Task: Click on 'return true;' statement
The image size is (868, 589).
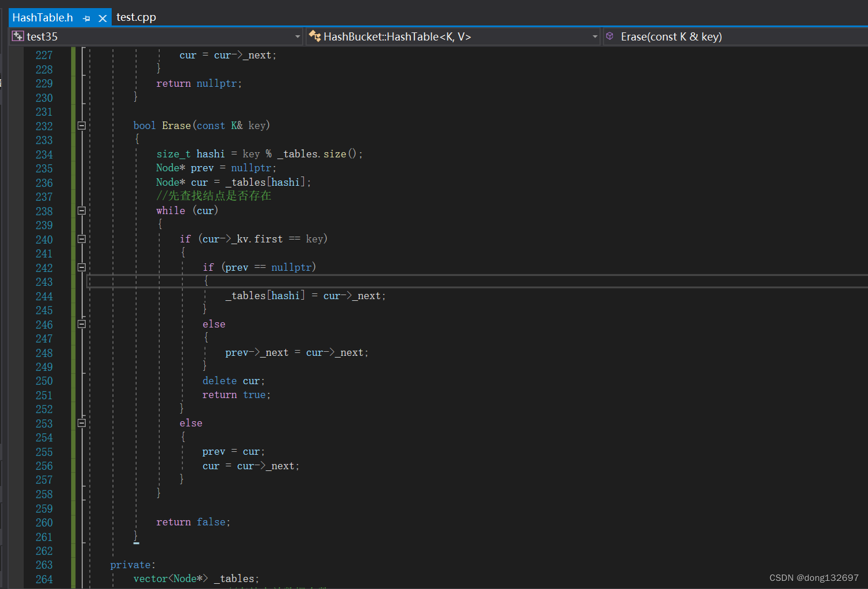Action: tap(237, 395)
